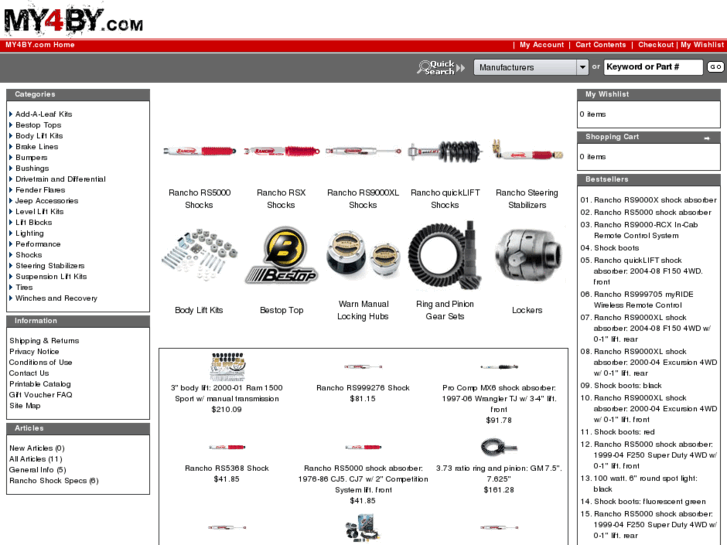Open bestseller Rancho RS9000X shock absorber

click(655, 200)
